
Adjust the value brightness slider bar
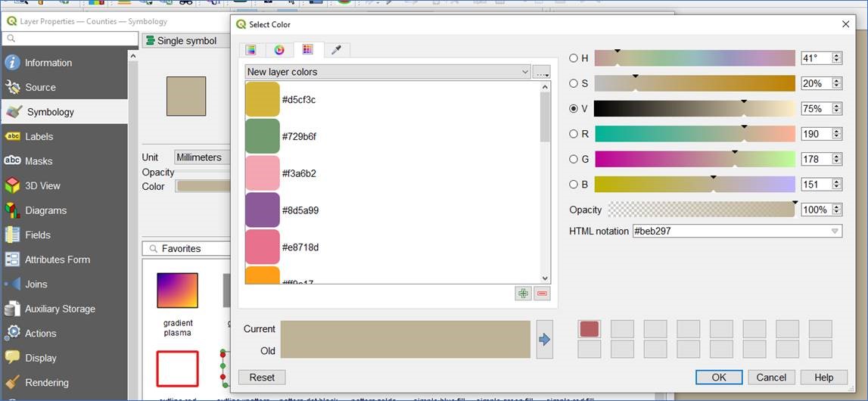click(x=695, y=109)
